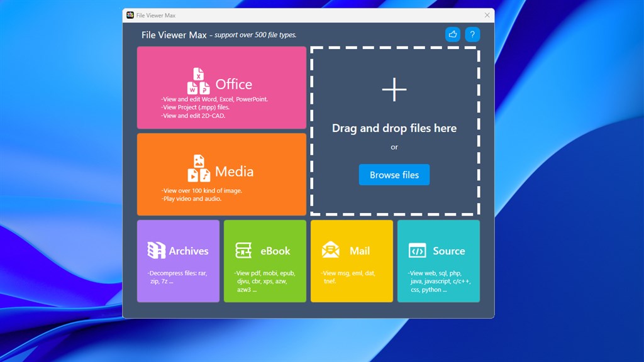Select the Archives category label
Screen dimensions: 644x362
pos(189,251)
